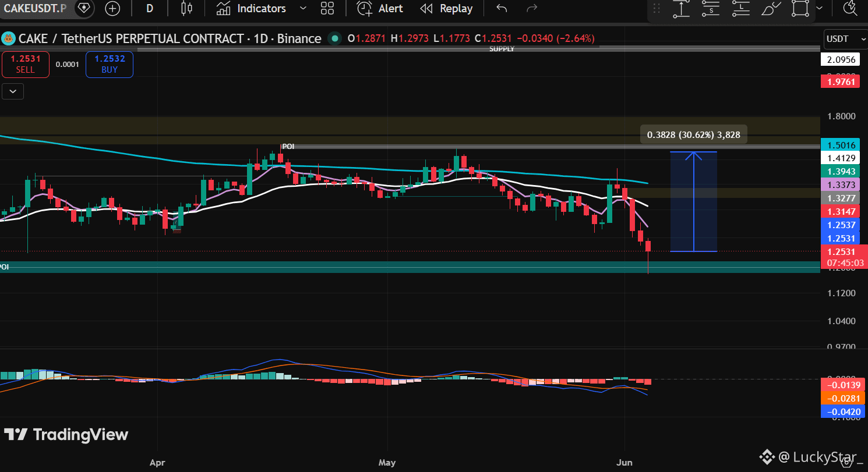868x472 pixels.
Task: Open the quick search lightning icon
Action: tap(851, 8)
